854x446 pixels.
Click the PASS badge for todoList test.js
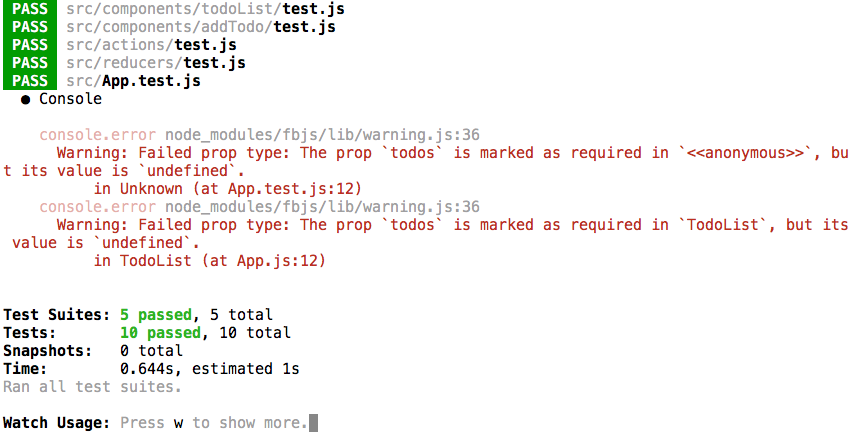pos(31,8)
